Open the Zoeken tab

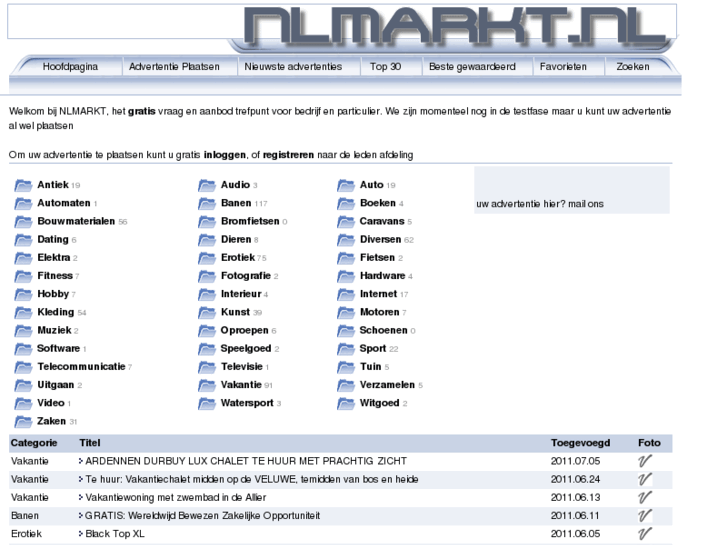pos(632,67)
